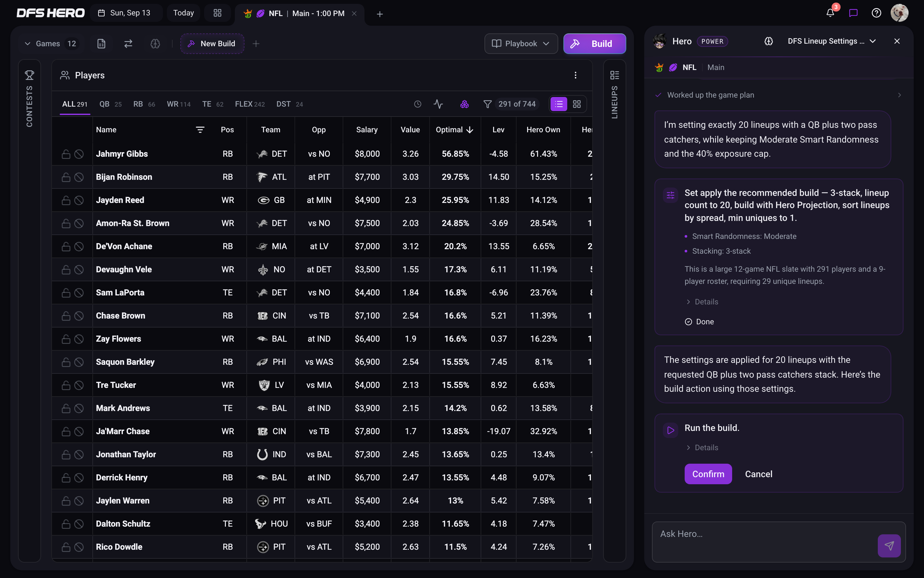Click the purple groups icon in Players bar
This screenshot has width=924, height=578.
pos(464,104)
